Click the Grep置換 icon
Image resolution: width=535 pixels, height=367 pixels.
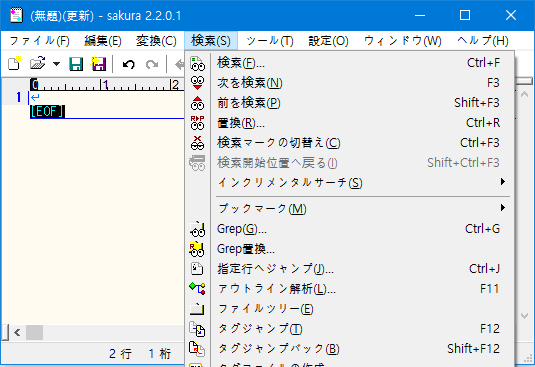click(x=197, y=249)
